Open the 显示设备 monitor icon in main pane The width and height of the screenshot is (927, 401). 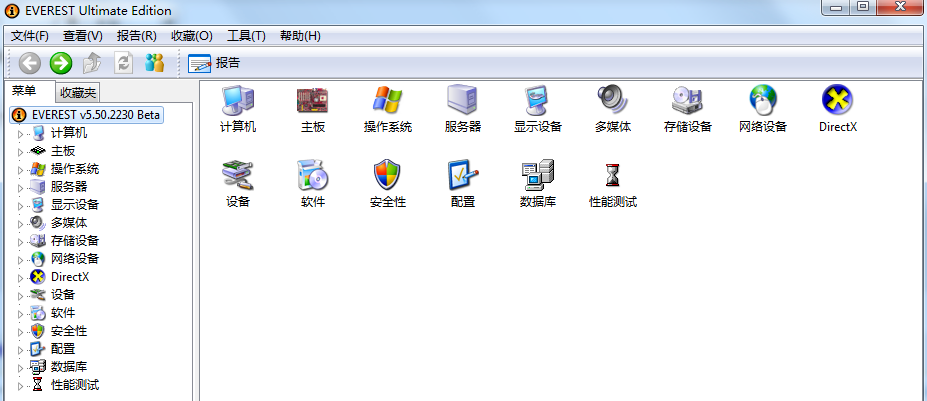coord(537,100)
